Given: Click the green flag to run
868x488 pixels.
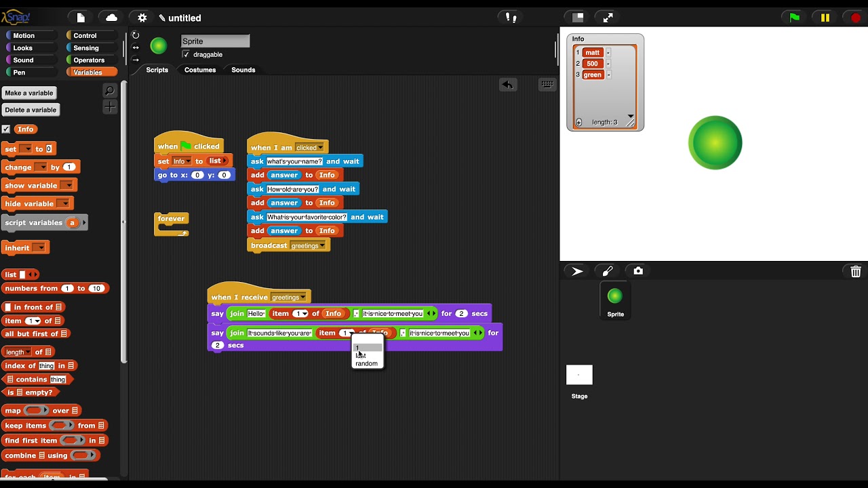Looking at the screenshot, I should (x=794, y=18).
